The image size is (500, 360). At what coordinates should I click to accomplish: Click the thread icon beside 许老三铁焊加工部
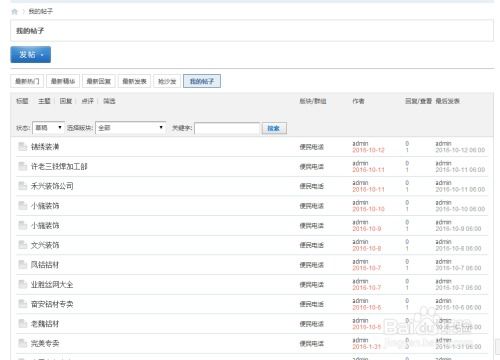[x=22, y=166]
